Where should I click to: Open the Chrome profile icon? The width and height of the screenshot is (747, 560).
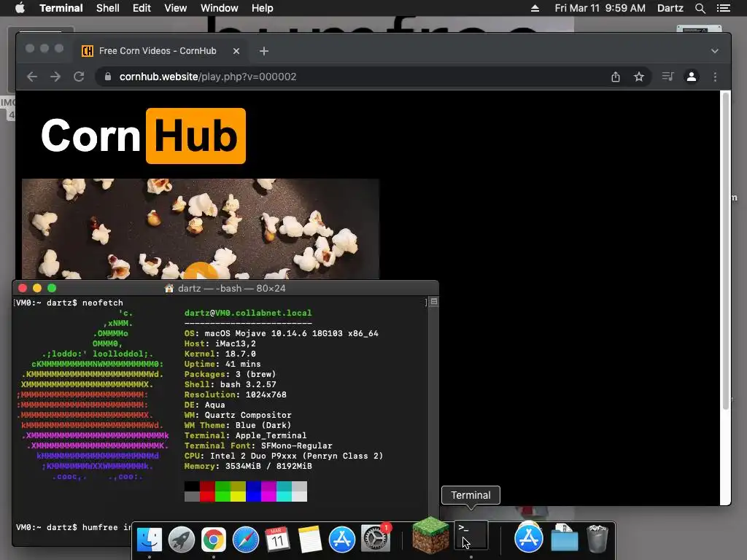click(692, 77)
